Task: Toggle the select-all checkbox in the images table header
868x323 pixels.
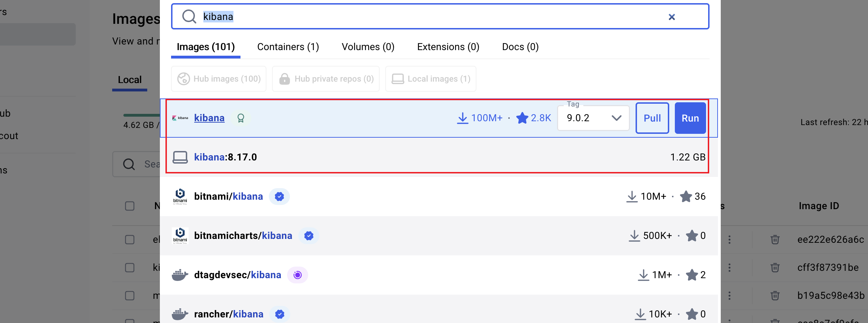Action: [x=130, y=206]
